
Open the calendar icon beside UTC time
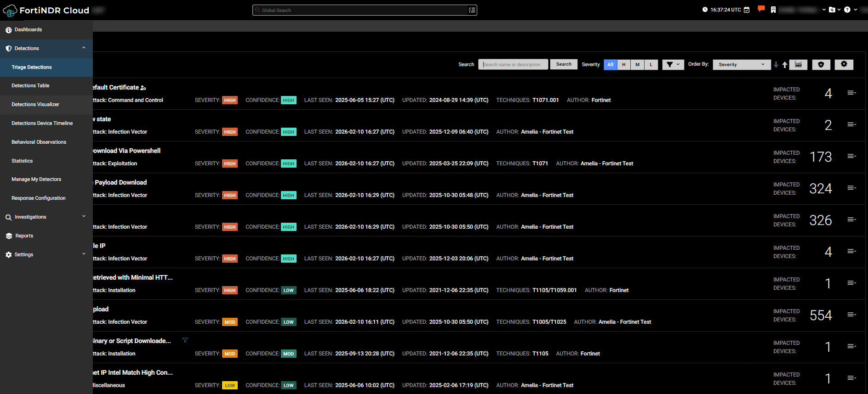[747, 10]
